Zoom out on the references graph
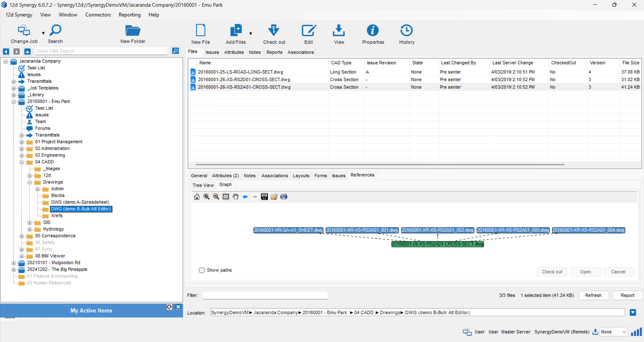Screen dimensions: 644x342 [216, 197]
